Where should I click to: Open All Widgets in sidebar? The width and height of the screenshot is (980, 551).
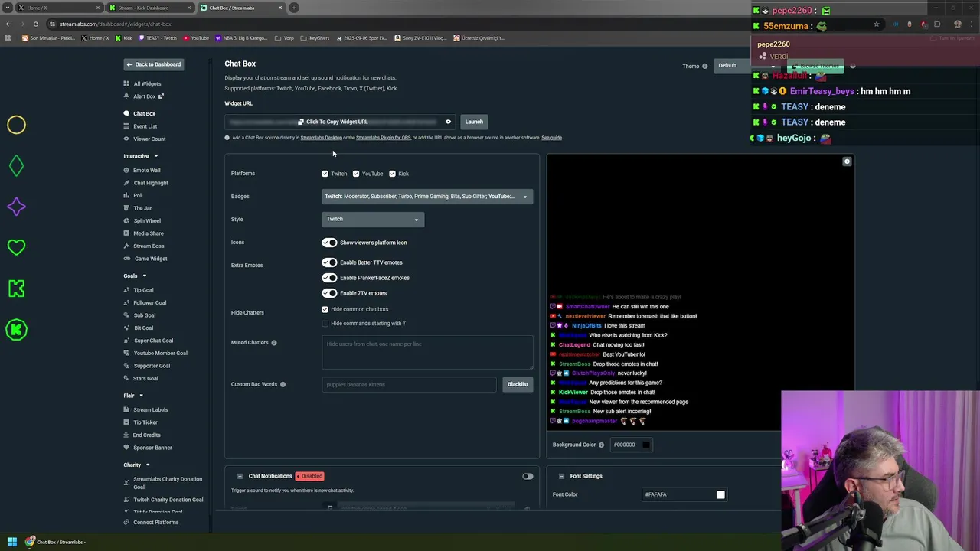(147, 83)
